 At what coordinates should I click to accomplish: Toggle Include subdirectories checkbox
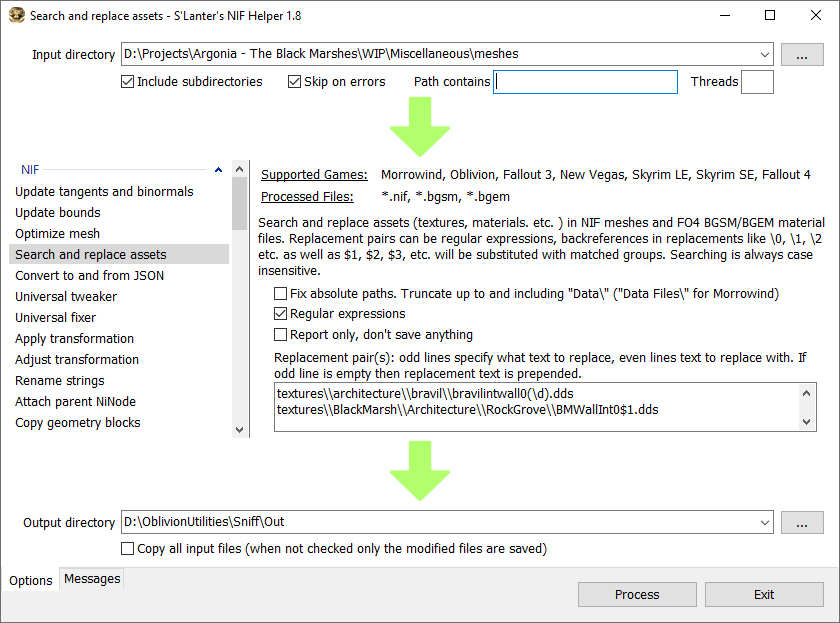pyautogui.click(x=127, y=82)
